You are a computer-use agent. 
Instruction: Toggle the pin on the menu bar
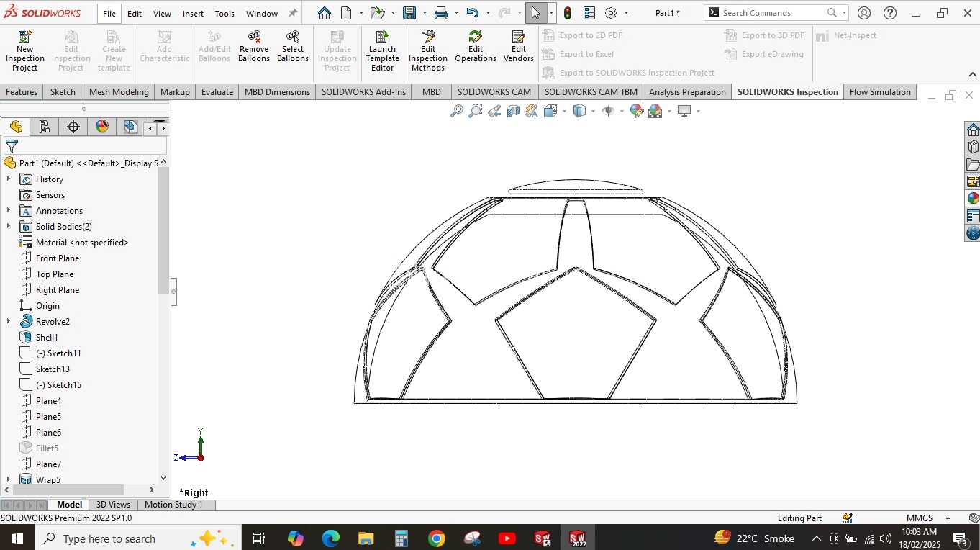tap(293, 13)
